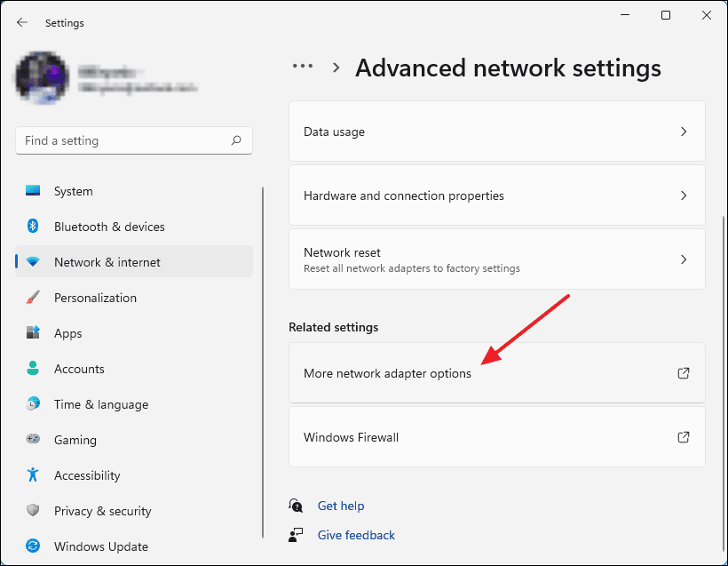Click the user profile avatar
Image resolution: width=728 pixels, height=566 pixels.
(43, 77)
